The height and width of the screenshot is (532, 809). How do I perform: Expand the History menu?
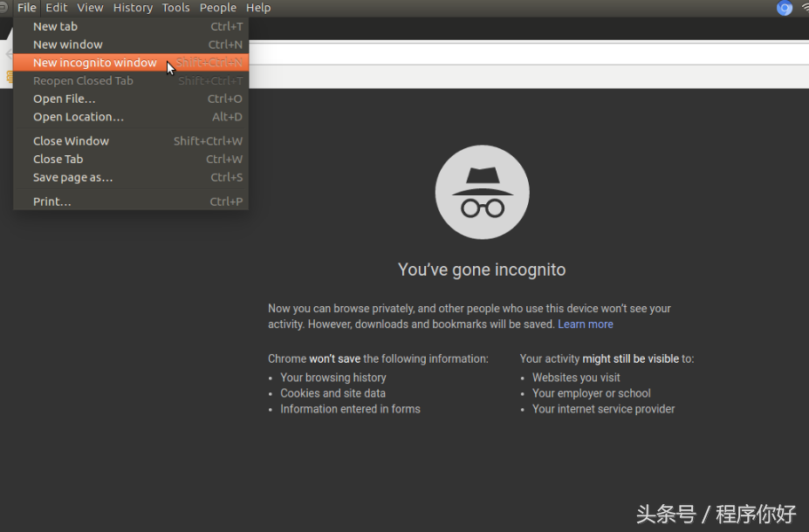click(133, 8)
